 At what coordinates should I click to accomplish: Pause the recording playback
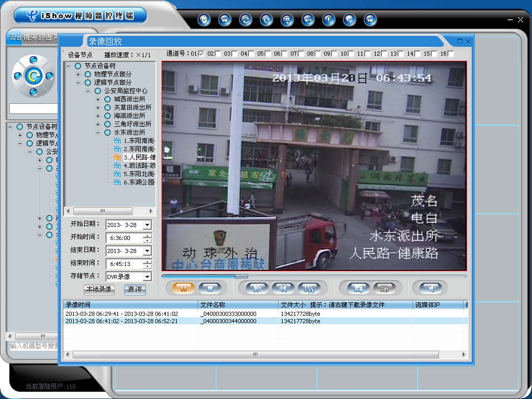pos(183,288)
